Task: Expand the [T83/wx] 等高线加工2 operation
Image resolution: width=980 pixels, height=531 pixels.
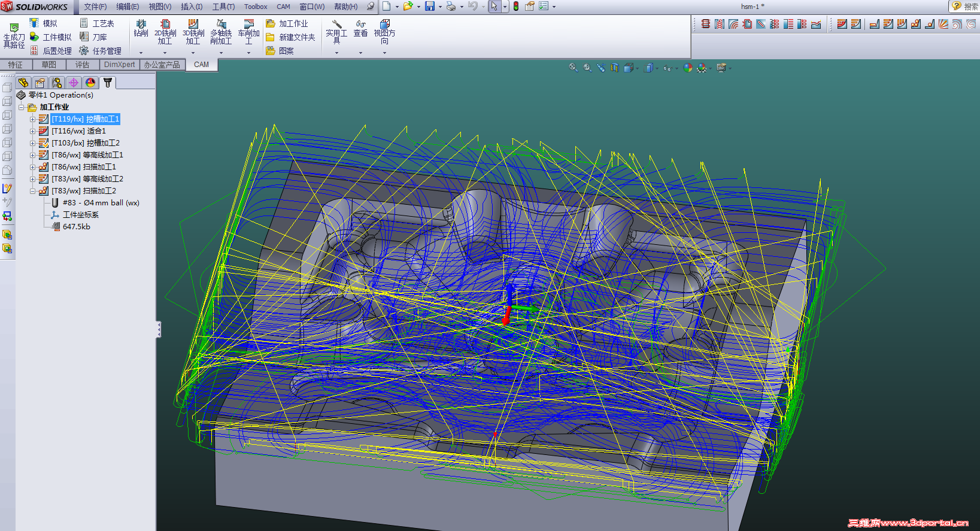Action: click(x=32, y=179)
